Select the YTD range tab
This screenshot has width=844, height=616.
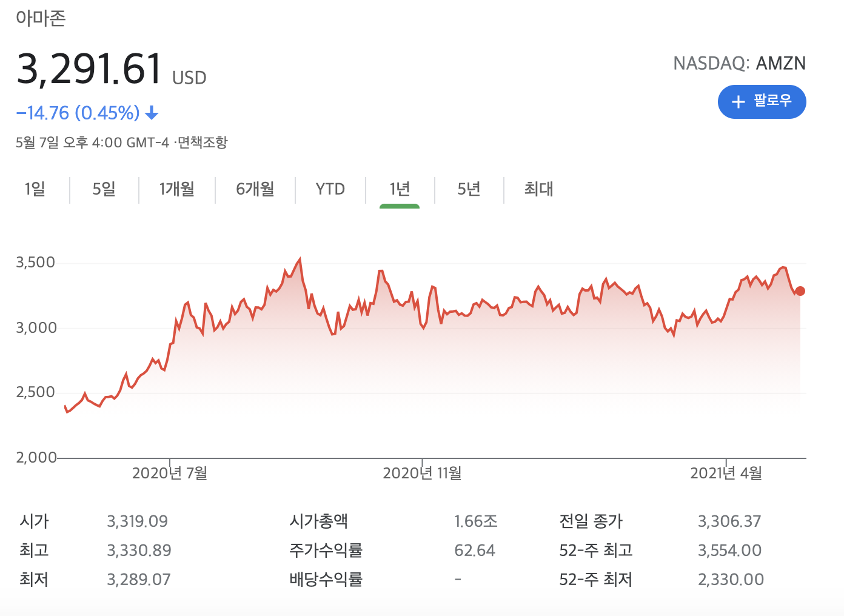coord(330,189)
